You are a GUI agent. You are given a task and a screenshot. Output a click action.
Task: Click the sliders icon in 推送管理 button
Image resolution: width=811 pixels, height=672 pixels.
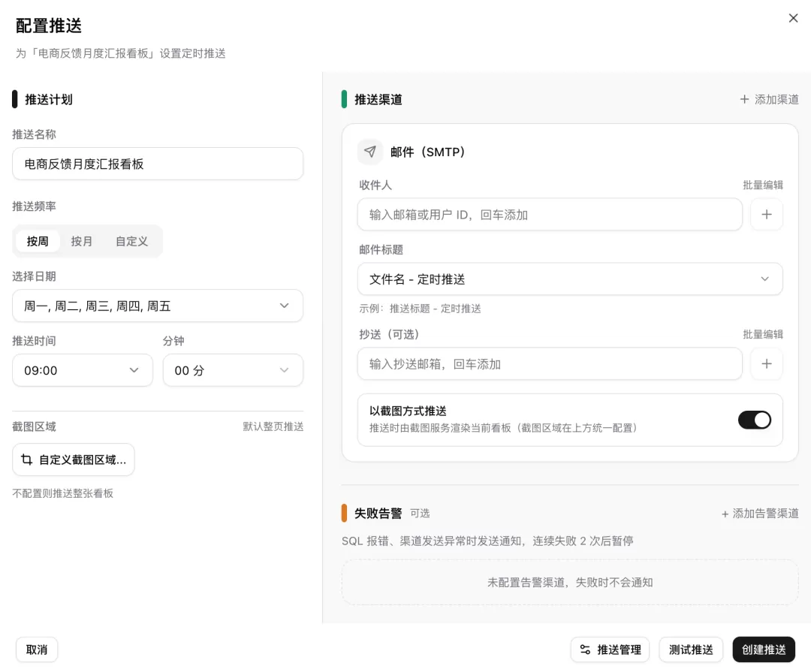tap(585, 649)
